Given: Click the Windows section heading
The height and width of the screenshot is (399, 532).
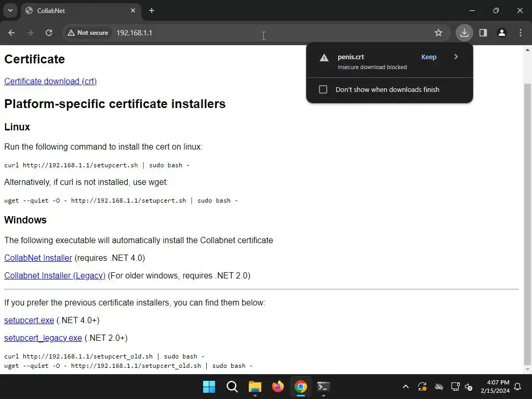Looking at the screenshot, I should point(25,220).
